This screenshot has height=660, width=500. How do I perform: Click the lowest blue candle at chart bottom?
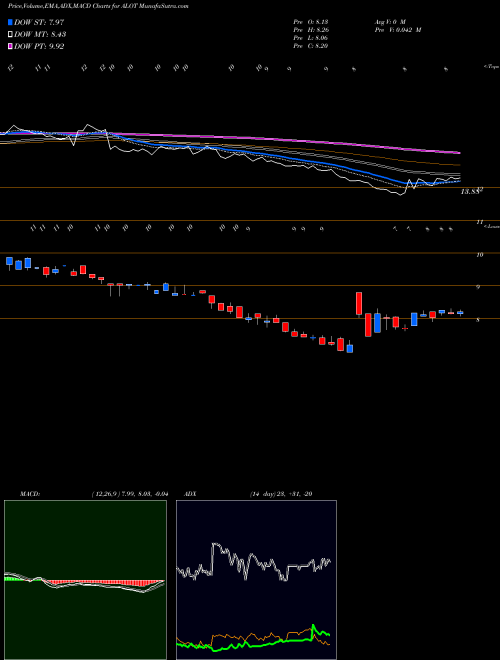click(x=350, y=349)
